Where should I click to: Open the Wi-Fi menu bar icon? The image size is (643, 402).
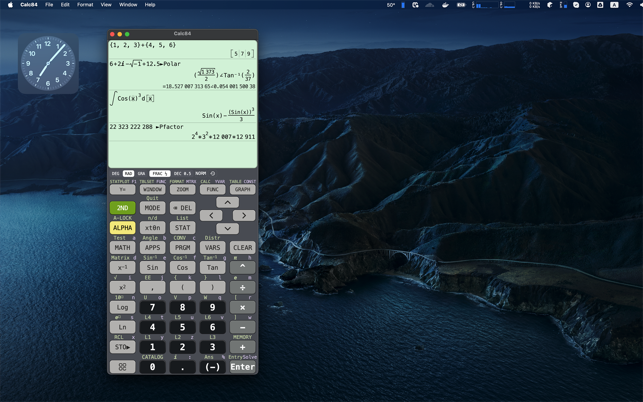(629, 5)
